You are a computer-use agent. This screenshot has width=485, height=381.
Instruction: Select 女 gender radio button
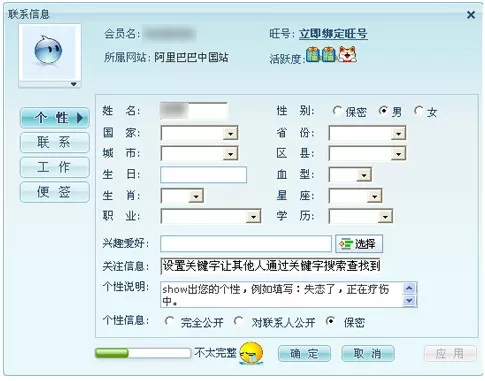pos(418,111)
